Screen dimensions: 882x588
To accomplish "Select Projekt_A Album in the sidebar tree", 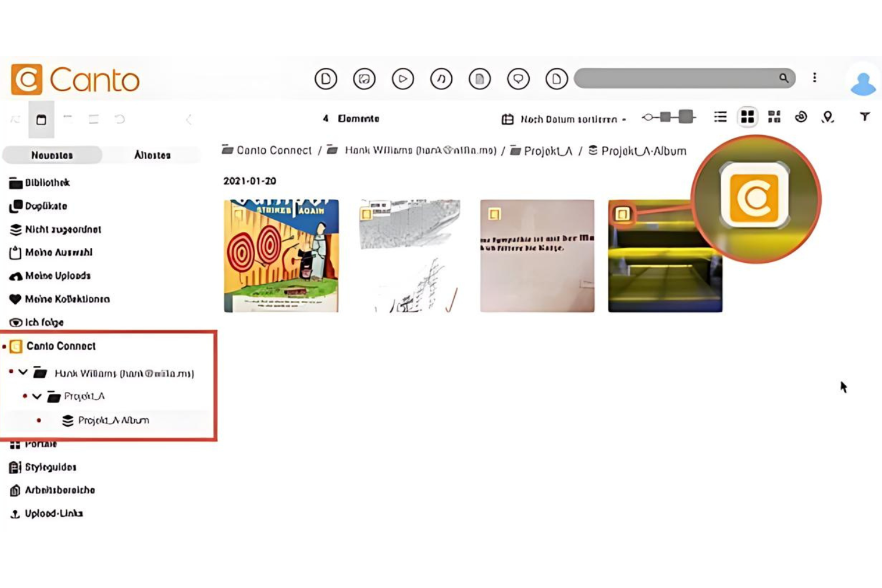I will click(105, 421).
